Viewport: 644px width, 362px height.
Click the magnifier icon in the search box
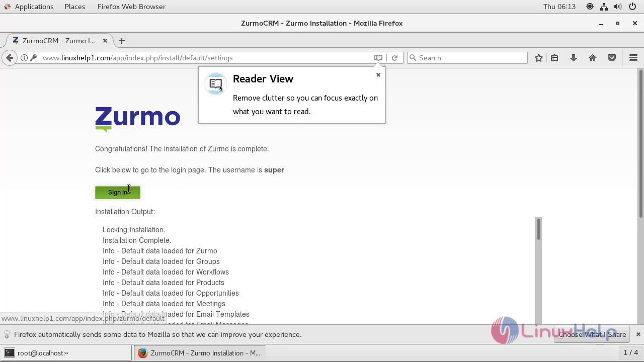(413, 58)
